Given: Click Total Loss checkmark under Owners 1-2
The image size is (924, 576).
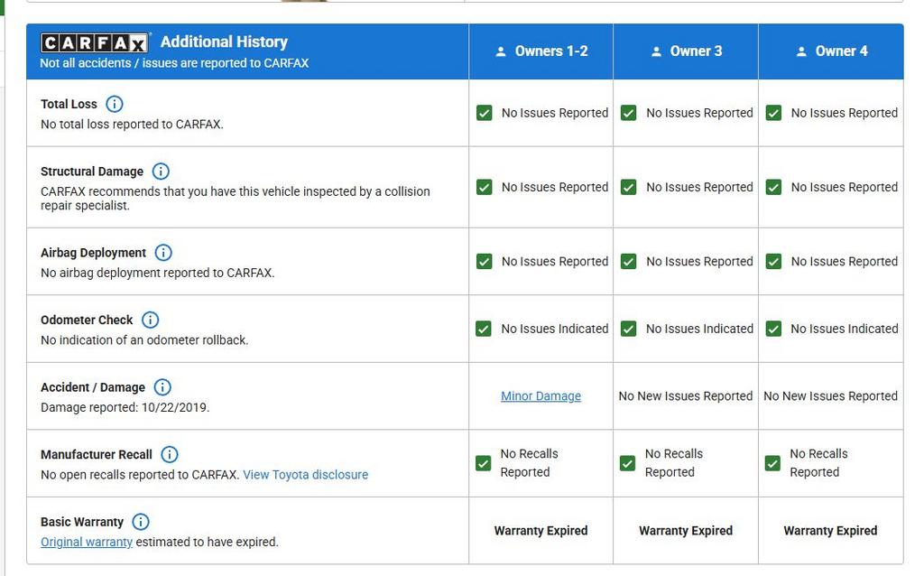Looking at the screenshot, I should [x=485, y=113].
